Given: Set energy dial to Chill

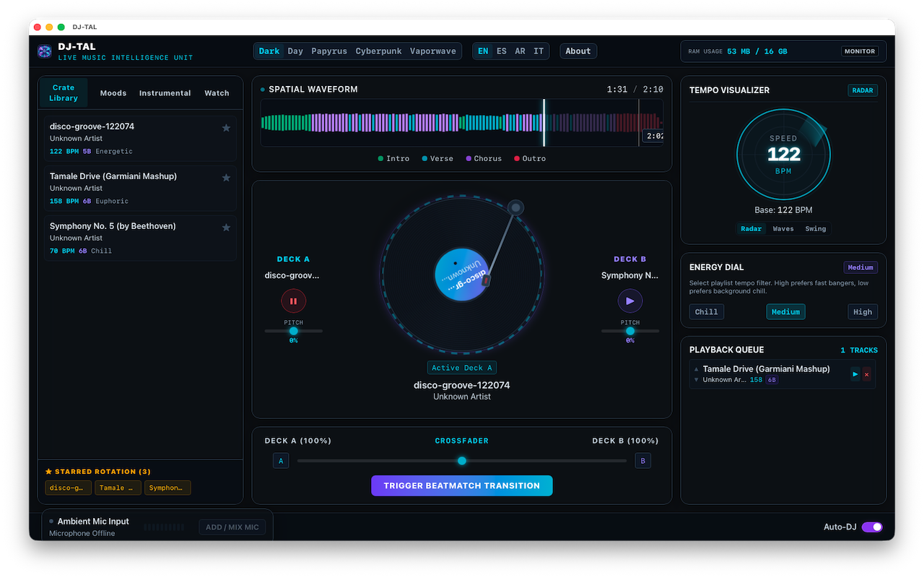Looking at the screenshot, I should [x=707, y=311].
